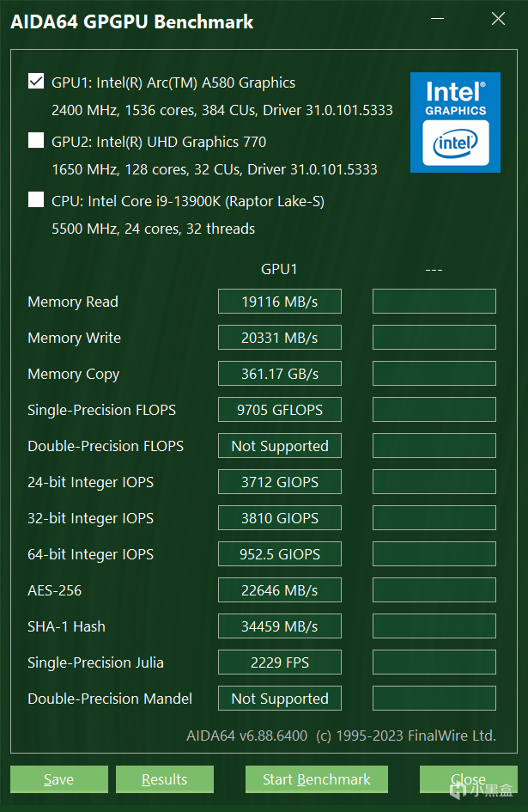Viewport: 528px width, 812px height.
Task: Click the Intel Graphics logo
Action: [455, 122]
